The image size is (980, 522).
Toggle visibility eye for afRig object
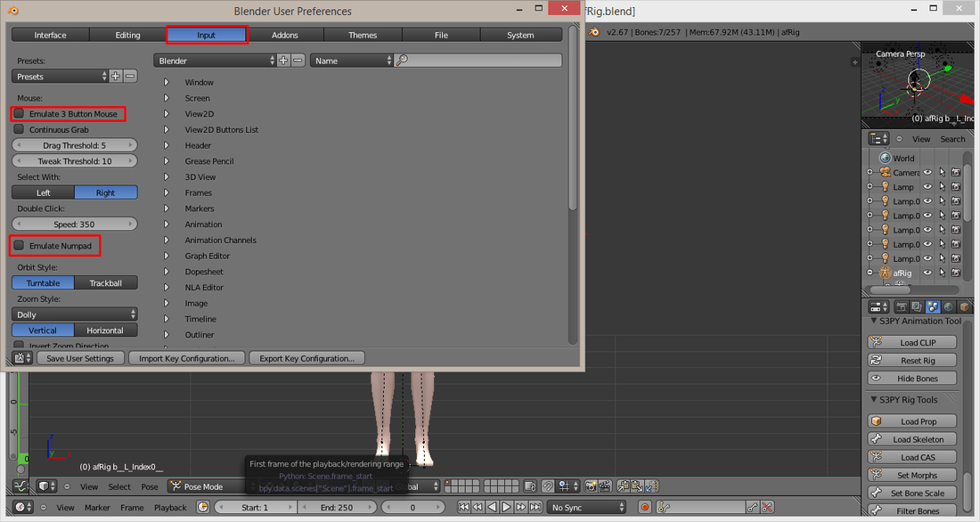[927, 273]
